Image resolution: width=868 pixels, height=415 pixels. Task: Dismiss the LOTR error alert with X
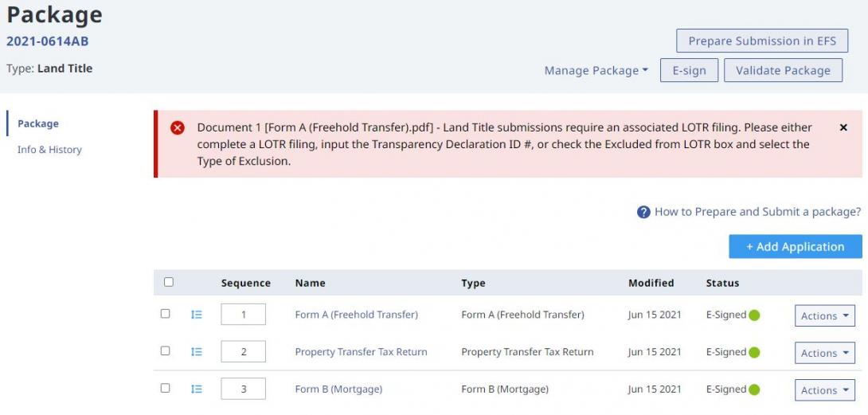click(843, 127)
